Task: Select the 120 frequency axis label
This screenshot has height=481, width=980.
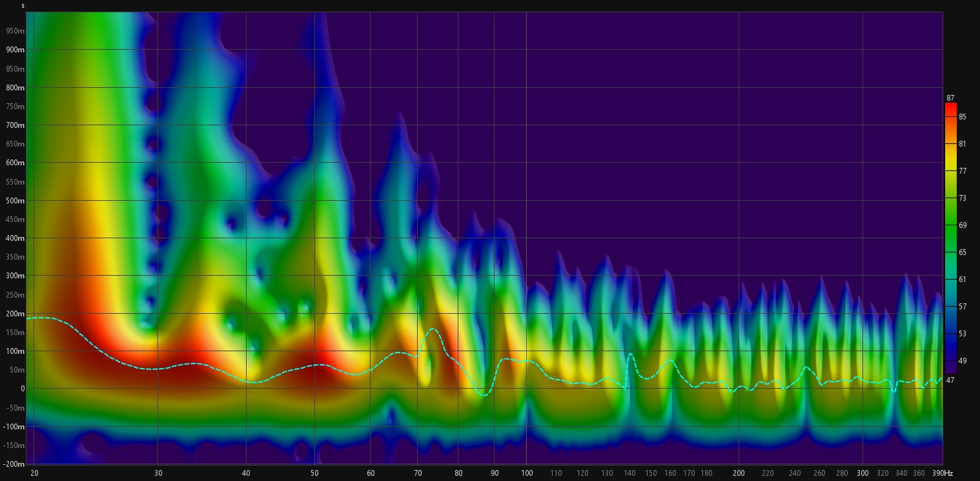Action: pos(582,473)
